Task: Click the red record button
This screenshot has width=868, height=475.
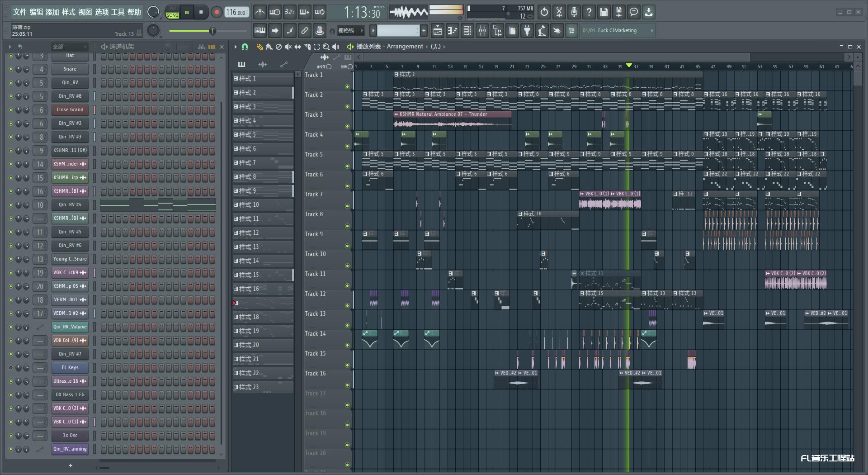Action: [217, 12]
